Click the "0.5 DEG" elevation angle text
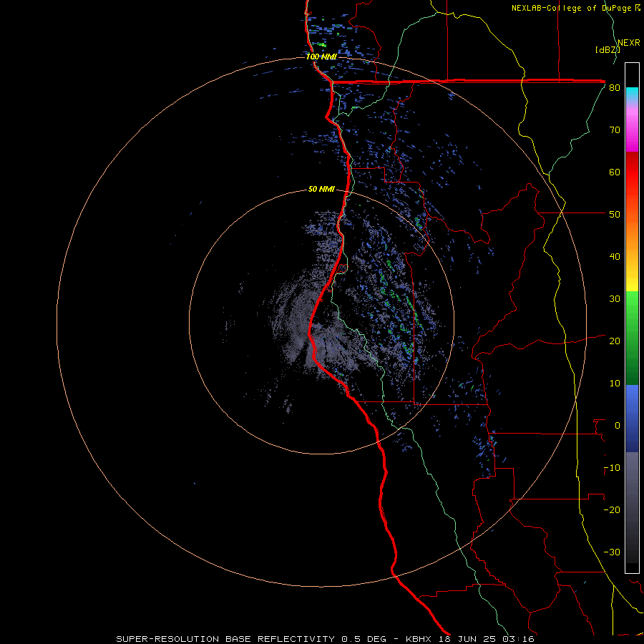The width and height of the screenshot is (644, 644). [x=364, y=639]
